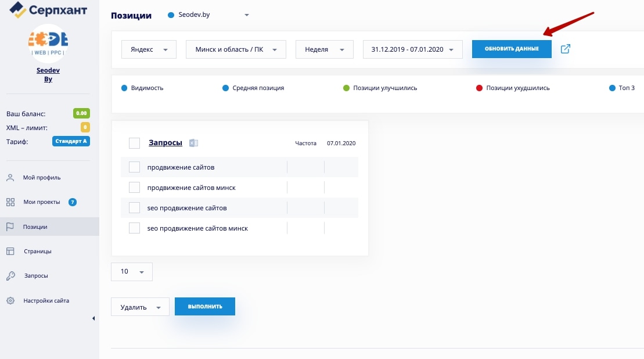
Task: Click the Мои проекты grid icon
Action: coord(10,202)
